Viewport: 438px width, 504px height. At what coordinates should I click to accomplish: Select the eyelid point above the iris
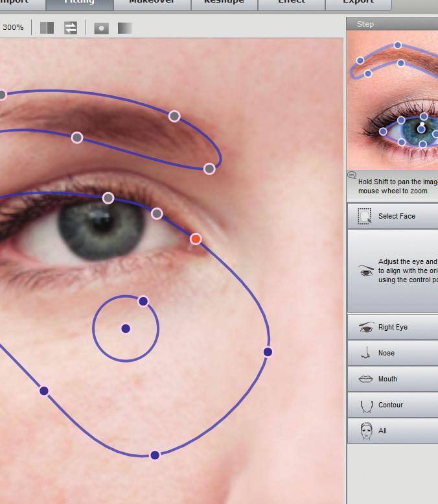point(108,198)
